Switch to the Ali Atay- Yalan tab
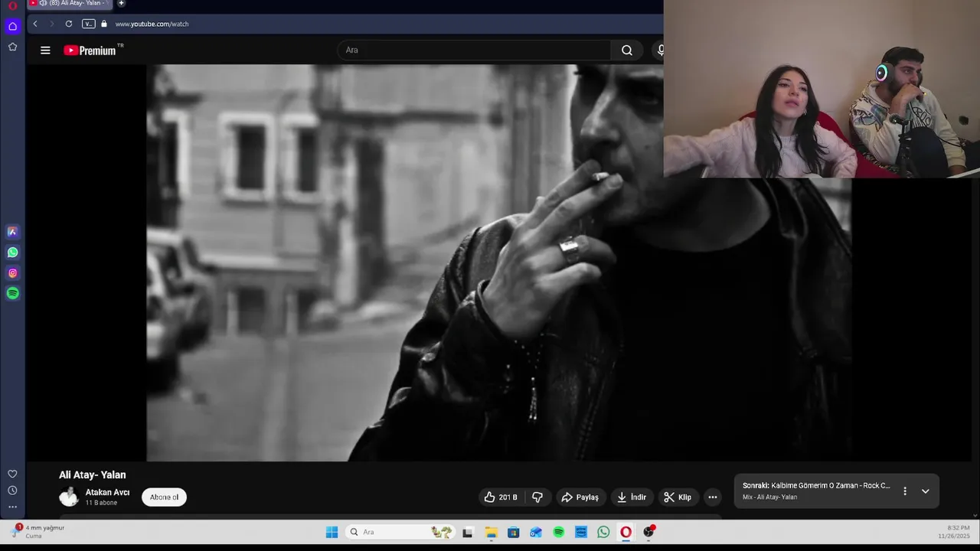This screenshot has width=980, height=551. click(70, 3)
